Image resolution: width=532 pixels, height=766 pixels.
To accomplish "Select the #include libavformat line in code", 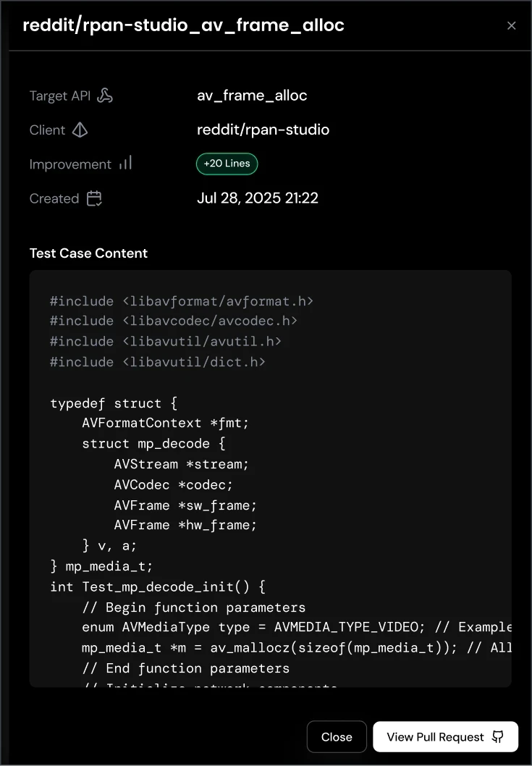I will pos(180,300).
